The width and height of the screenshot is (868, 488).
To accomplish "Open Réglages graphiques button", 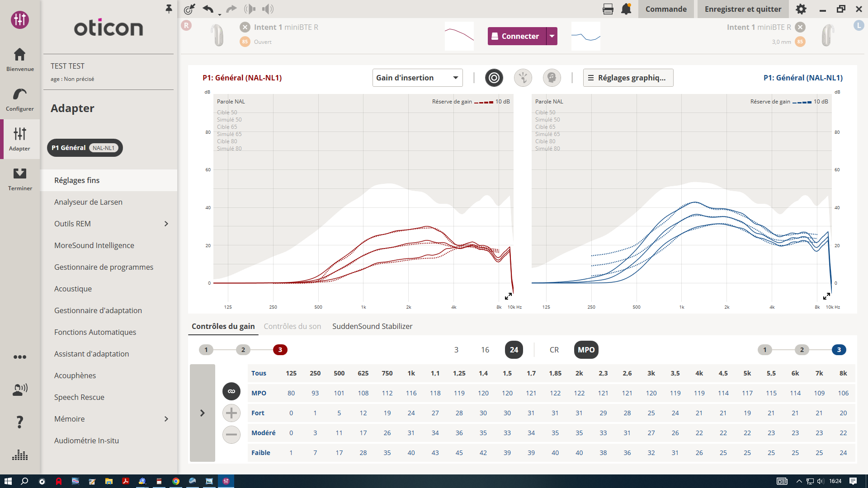I will (628, 78).
